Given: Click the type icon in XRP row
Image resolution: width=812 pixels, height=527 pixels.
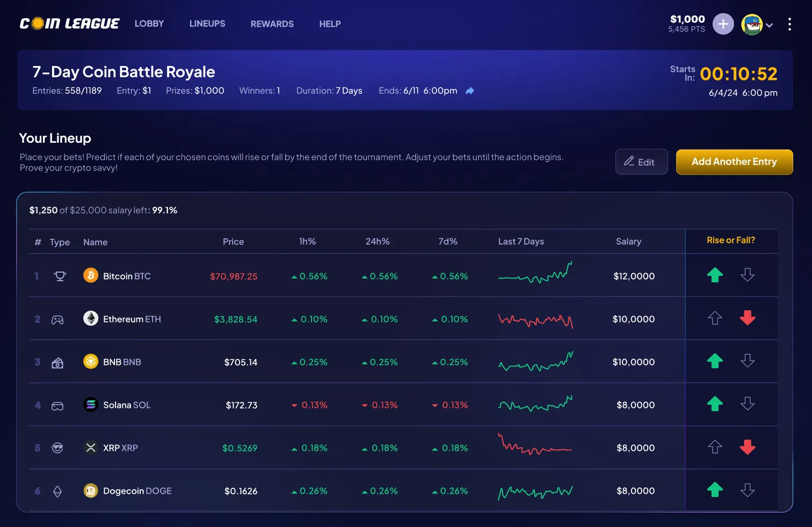Looking at the screenshot, I should click(57, 448).
